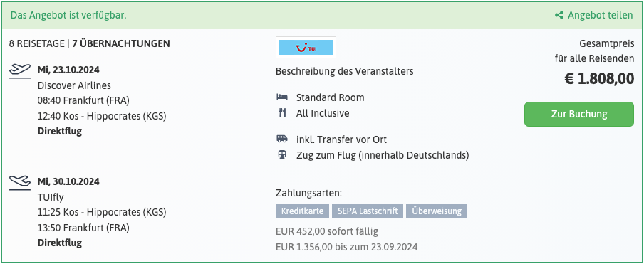This screenshot has width=644, height=264.
Task: Open the Zur Buchung booking button
Action: 579,114
